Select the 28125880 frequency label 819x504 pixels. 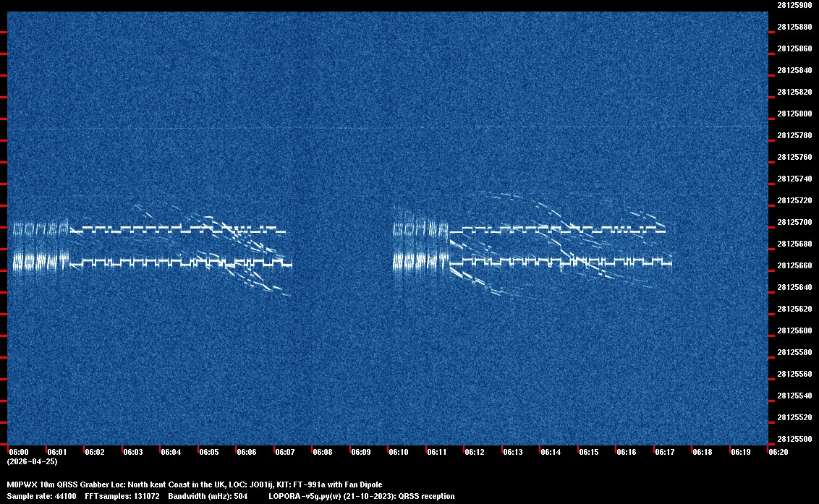point(794,27)
